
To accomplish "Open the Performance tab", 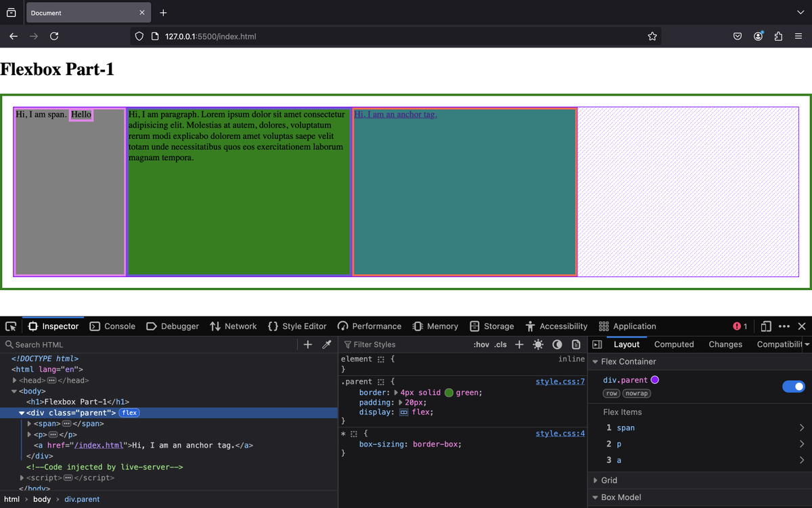I will 369,326.
